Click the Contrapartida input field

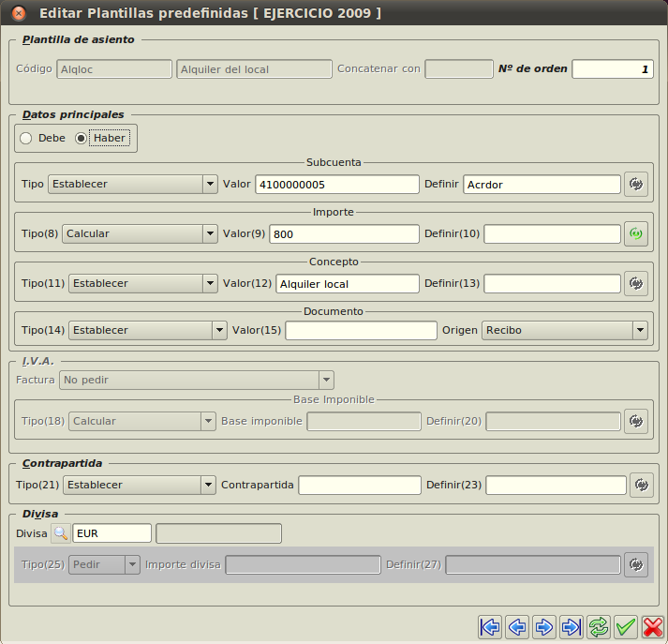click(360, 485)
